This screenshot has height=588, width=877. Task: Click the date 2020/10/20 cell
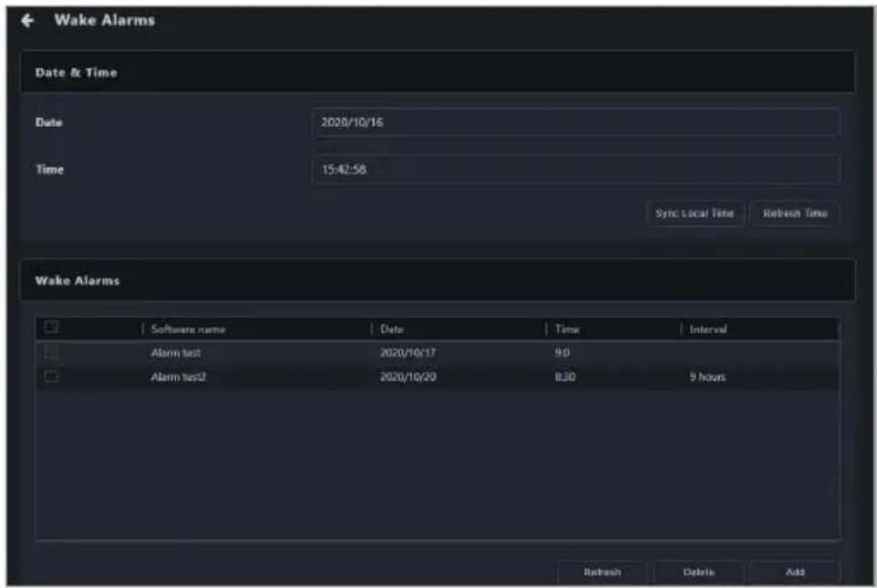pos(408,377)
